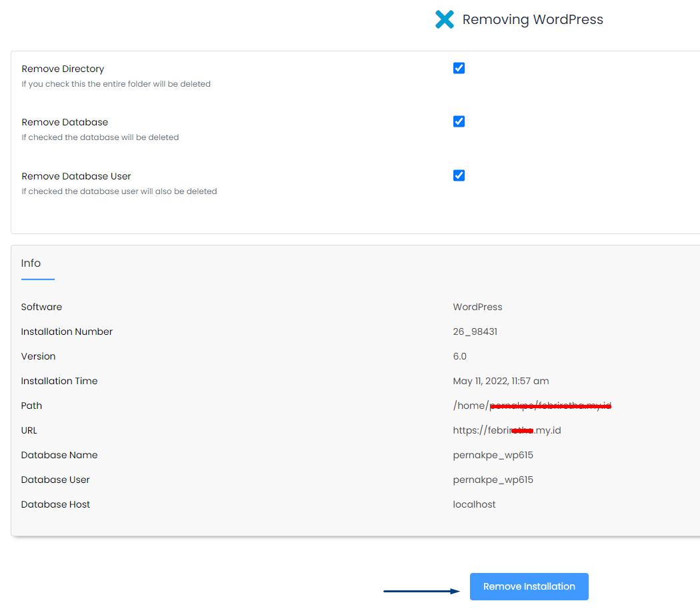Open the site URL ending in .my.id

507,430
